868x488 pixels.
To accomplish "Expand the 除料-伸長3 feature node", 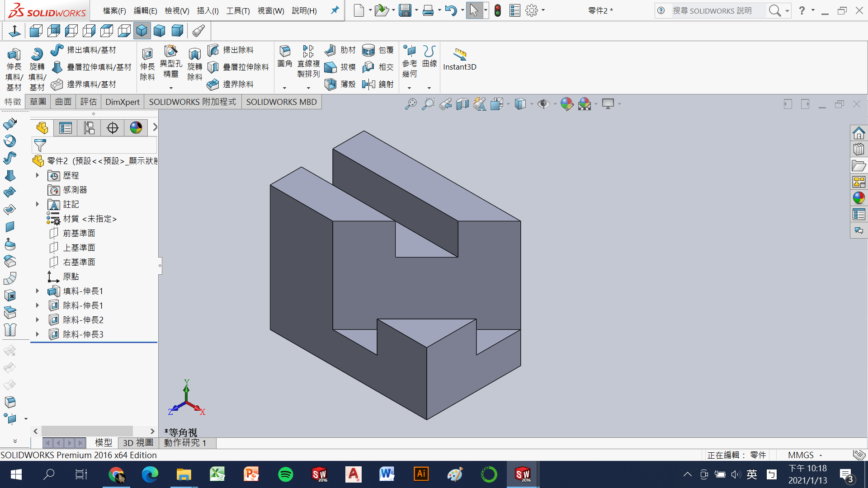I will point(38,334).
